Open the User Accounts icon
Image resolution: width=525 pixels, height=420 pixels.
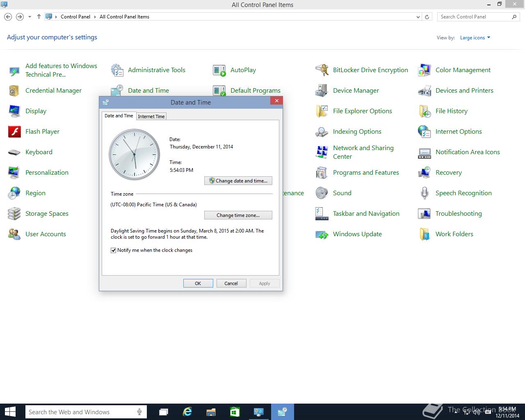[x=14, y=234]
